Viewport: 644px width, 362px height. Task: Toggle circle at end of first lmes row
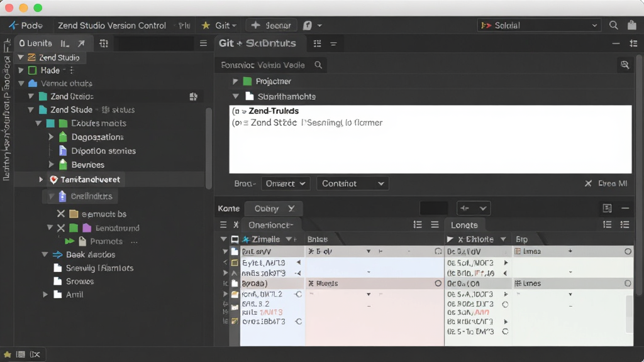628,251
